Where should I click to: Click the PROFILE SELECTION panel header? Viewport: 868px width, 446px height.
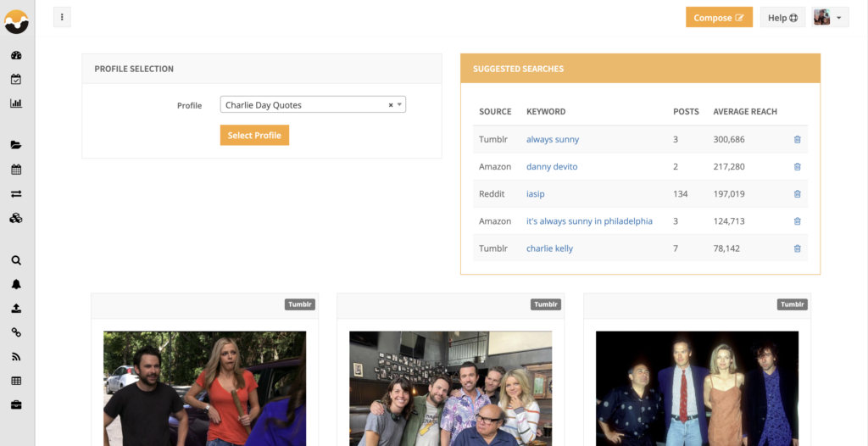click(262, 69)
